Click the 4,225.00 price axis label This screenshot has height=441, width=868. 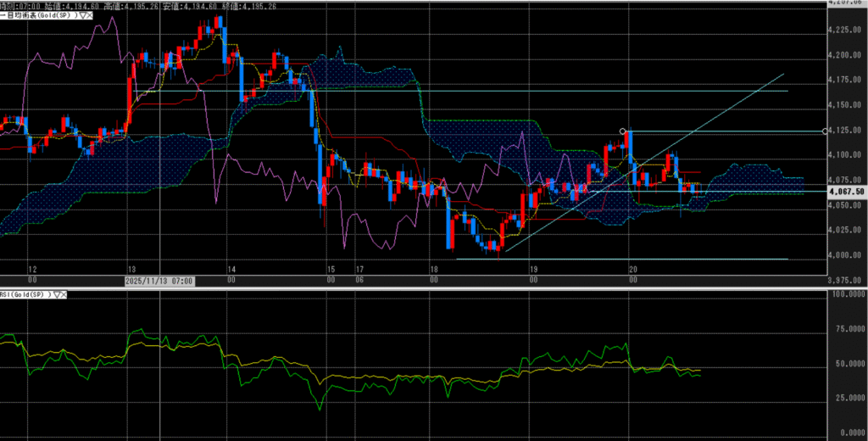845,30
